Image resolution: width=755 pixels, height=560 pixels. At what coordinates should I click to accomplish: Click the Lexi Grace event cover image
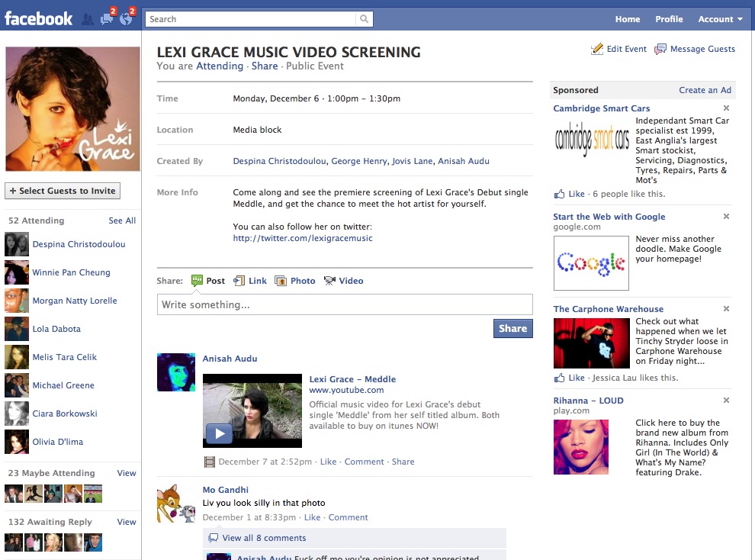(72, 109)
